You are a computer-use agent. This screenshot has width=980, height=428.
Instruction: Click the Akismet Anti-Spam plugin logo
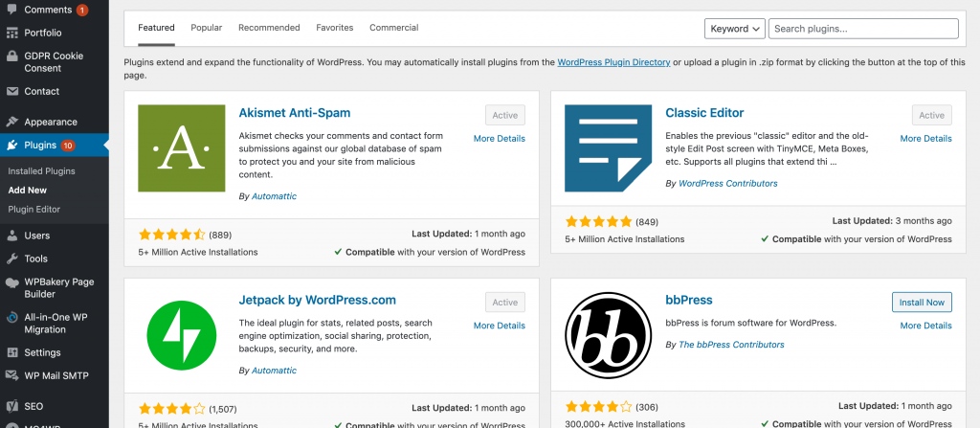pos(181,148)
